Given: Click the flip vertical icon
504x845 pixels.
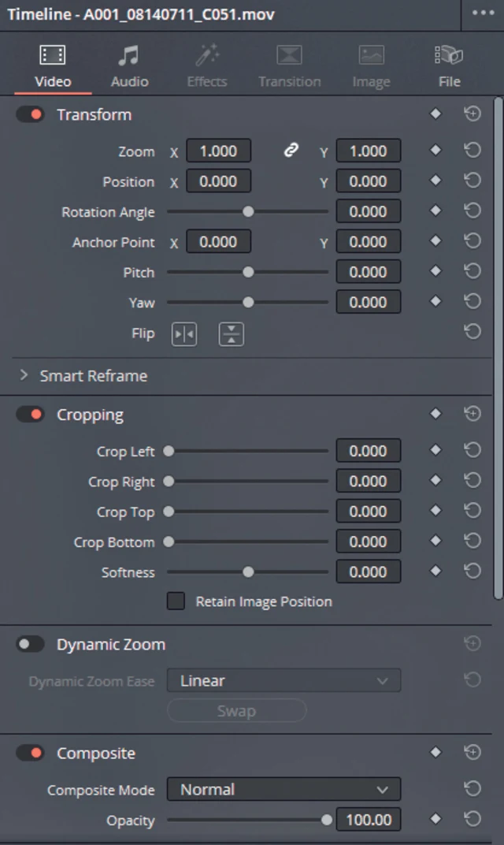Looking at the screenshot, I should click(x=231, y=334).
